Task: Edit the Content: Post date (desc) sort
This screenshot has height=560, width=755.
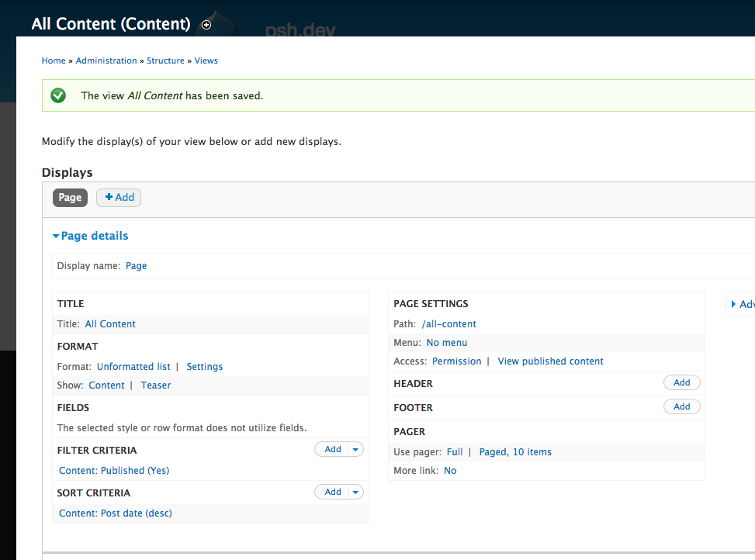Action: (x=116, y=513)
